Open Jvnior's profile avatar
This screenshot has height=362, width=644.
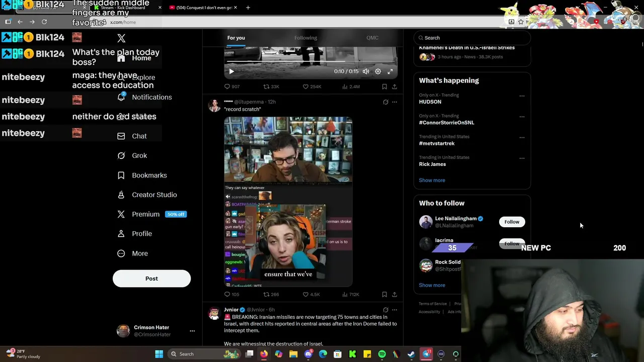click(x=214, y=314)
